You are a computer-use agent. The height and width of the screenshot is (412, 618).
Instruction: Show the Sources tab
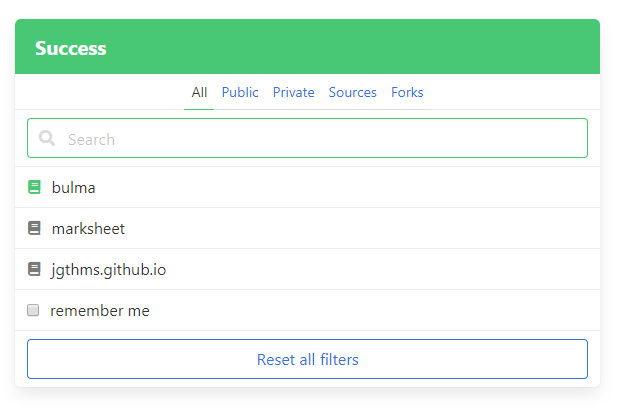(353, 92)
